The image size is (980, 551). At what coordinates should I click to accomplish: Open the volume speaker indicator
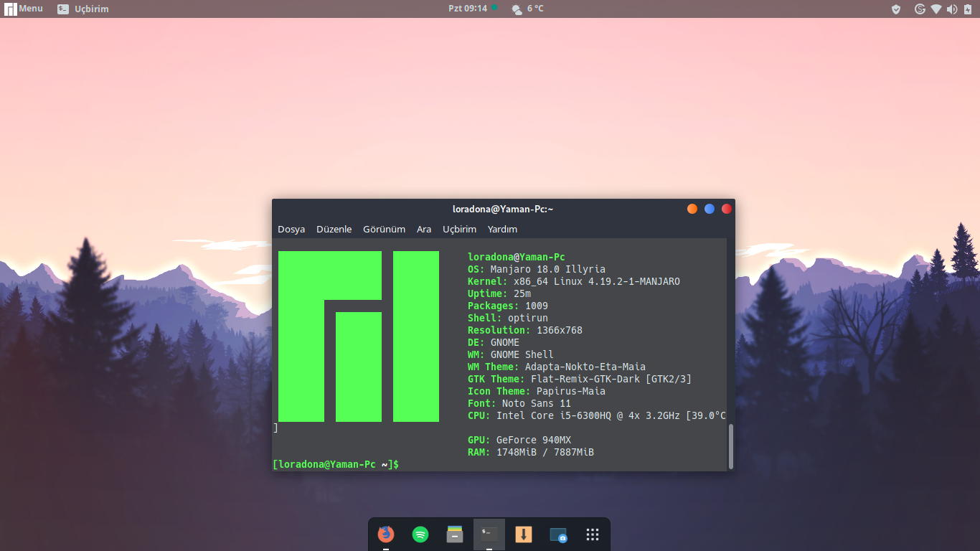[952, 9]
